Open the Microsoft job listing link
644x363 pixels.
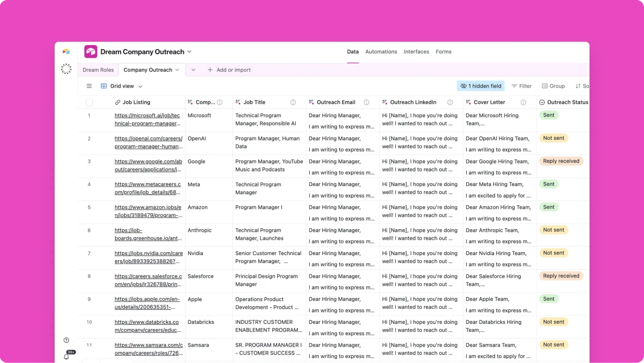point(147,119)
